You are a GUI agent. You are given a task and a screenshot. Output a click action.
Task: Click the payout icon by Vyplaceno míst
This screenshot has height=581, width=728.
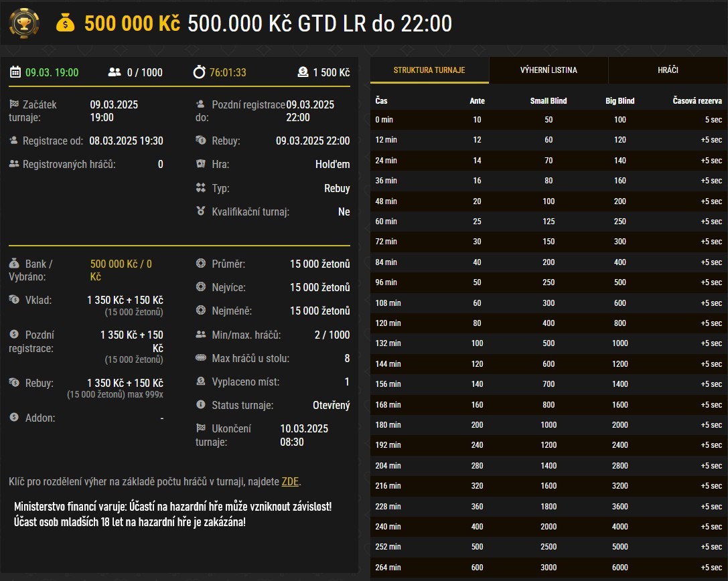(200, 381)
